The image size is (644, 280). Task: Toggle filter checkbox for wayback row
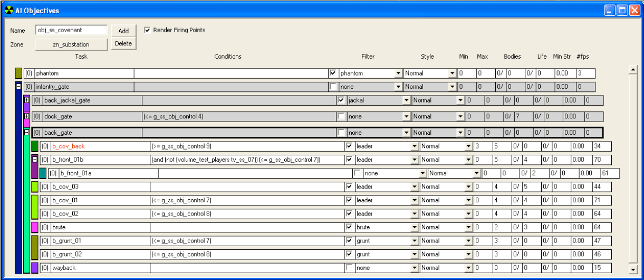coord(349,268)
